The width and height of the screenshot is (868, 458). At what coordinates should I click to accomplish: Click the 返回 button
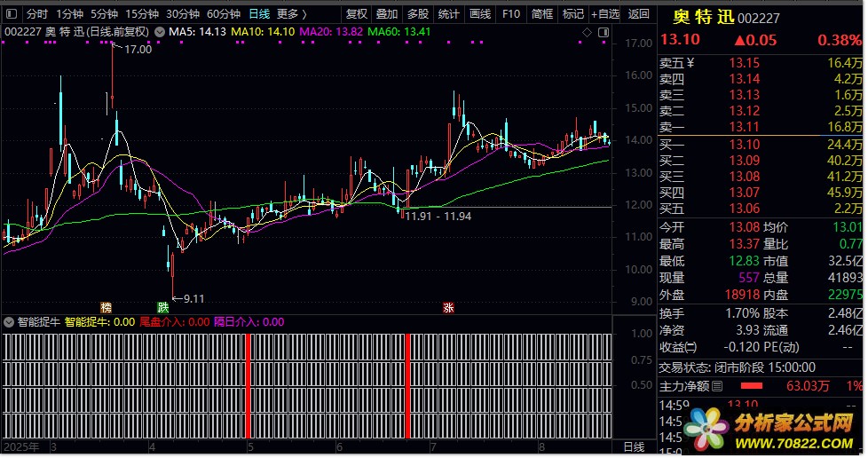click(x=639, y=14)
